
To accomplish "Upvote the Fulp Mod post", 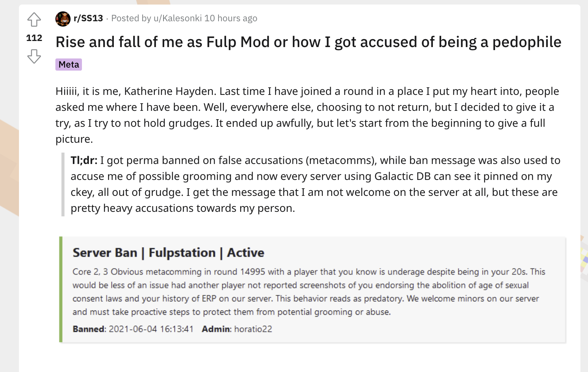I will (x=34, y=19).
